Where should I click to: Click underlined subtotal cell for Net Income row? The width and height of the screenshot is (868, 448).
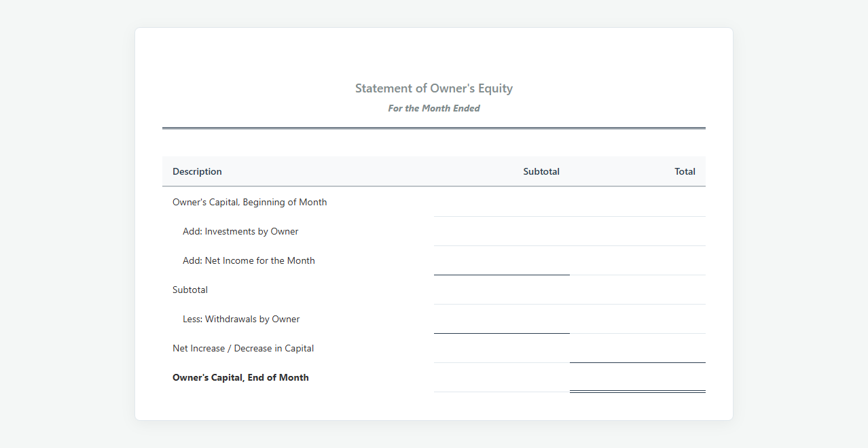pyautogui.click(x=502, y=260)
